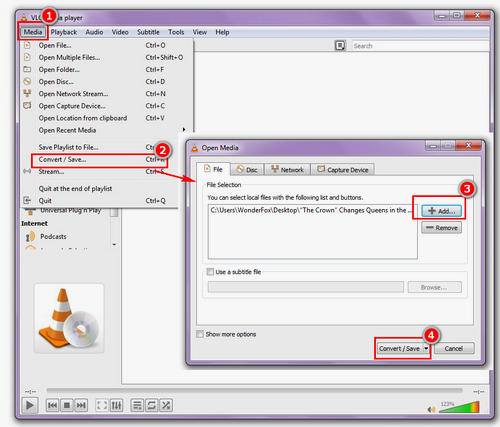Toggle Quit at the end of playlist
The image size is (500, 427).
click(100, 188)
